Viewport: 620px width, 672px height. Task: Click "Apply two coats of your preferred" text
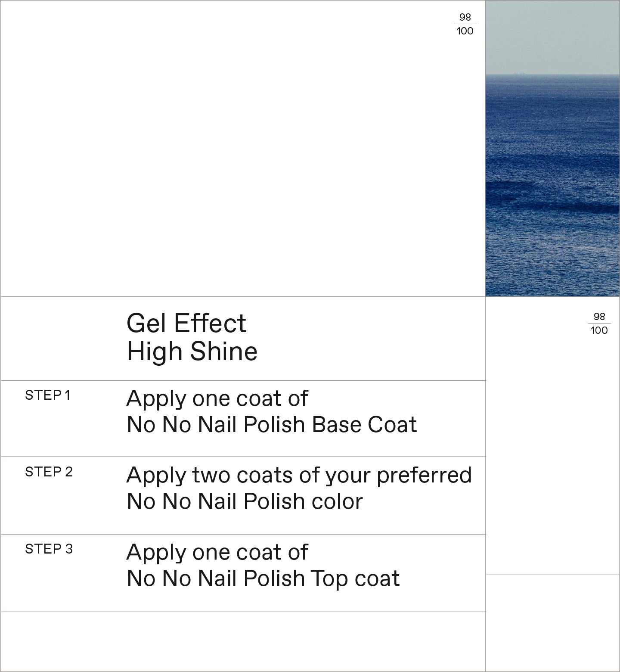point(299,475)
